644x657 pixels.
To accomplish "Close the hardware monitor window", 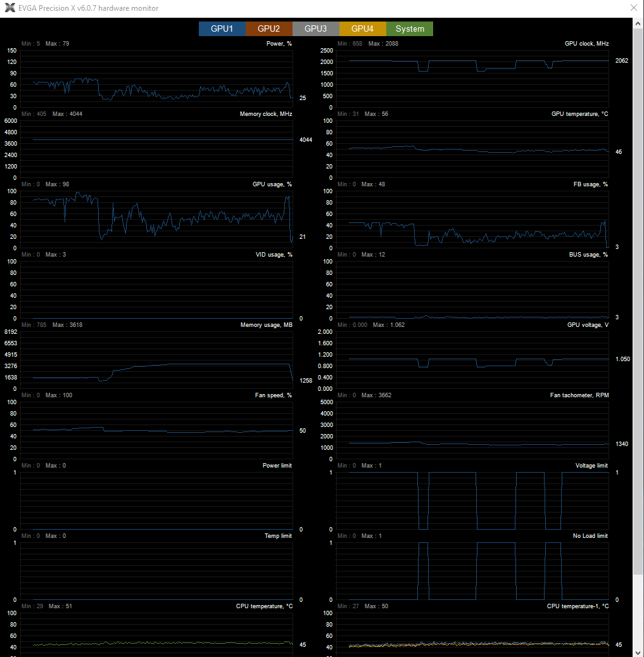I will coord(634,8).
